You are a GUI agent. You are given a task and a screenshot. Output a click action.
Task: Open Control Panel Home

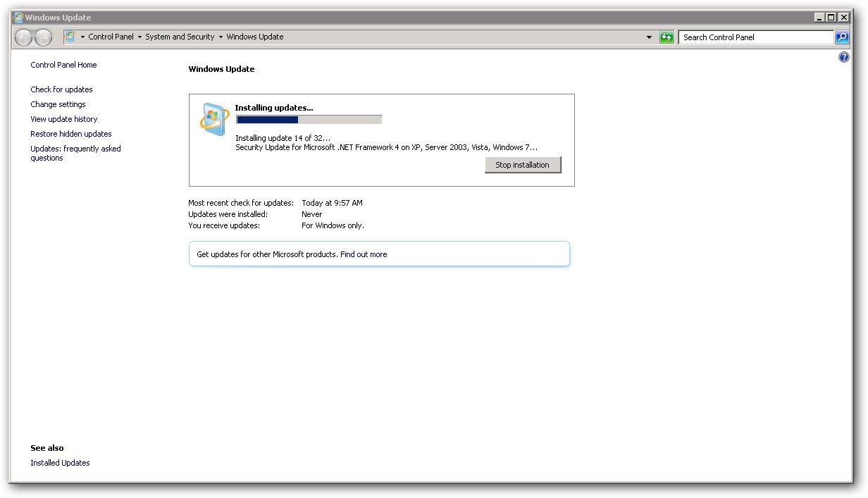(x=63, y=65)
